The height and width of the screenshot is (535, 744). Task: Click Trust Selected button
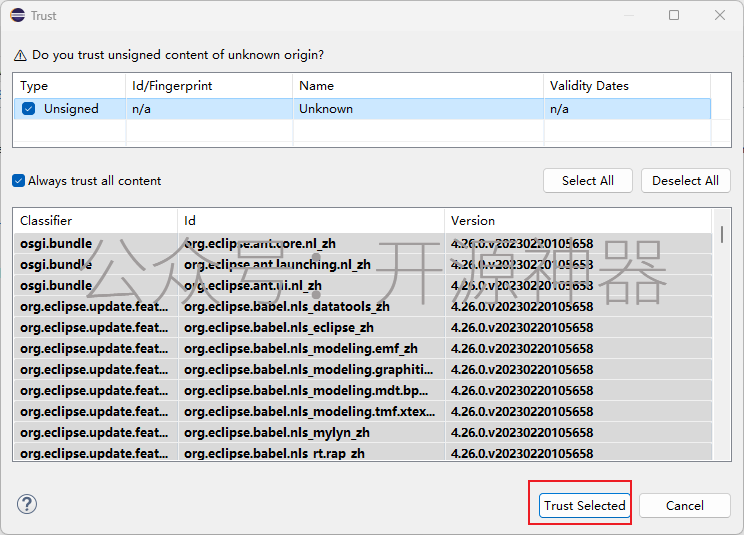(x=584, y=506)
